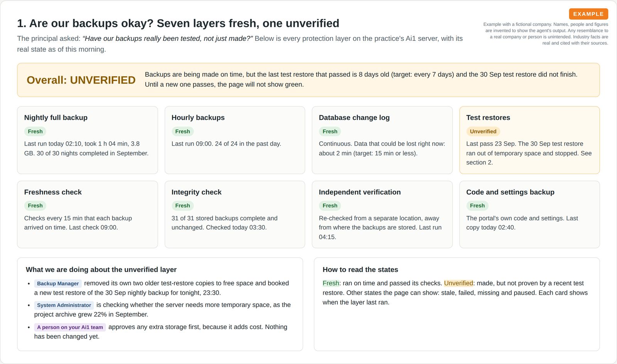This screenshot has height=364, width=617.
Task: Select the Database change log title
Action: (x=354, y=117)
